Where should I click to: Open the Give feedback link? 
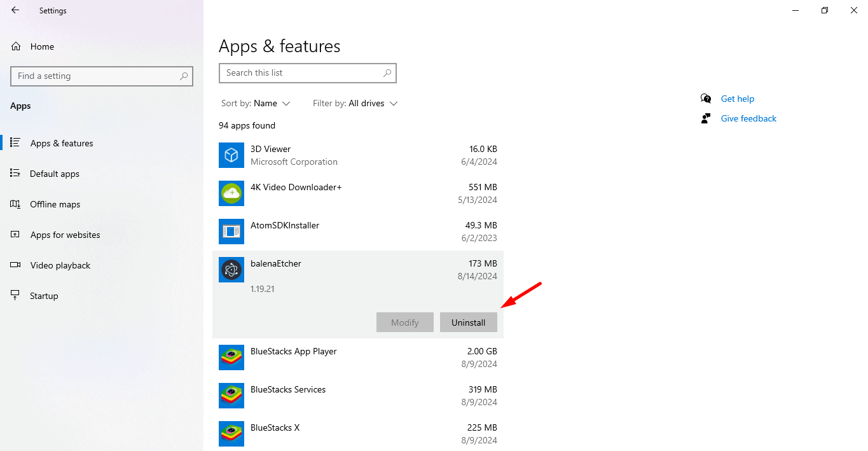tap(748, 118)
